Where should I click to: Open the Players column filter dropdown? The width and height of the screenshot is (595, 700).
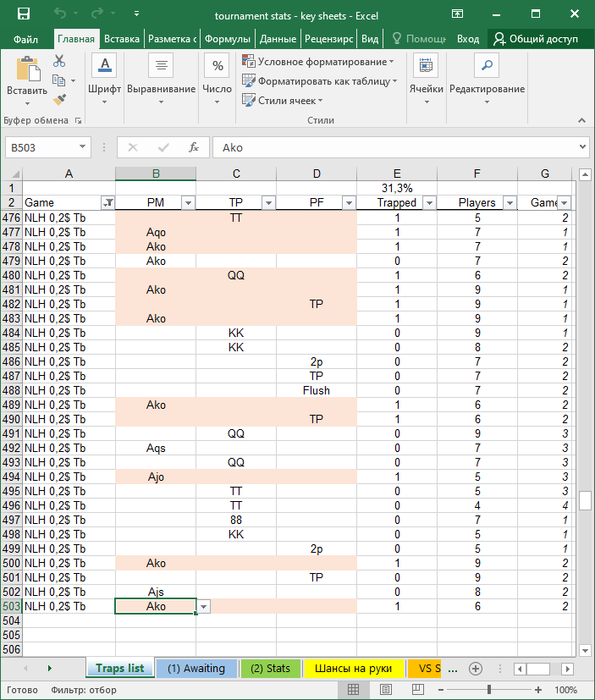(509, 203)
